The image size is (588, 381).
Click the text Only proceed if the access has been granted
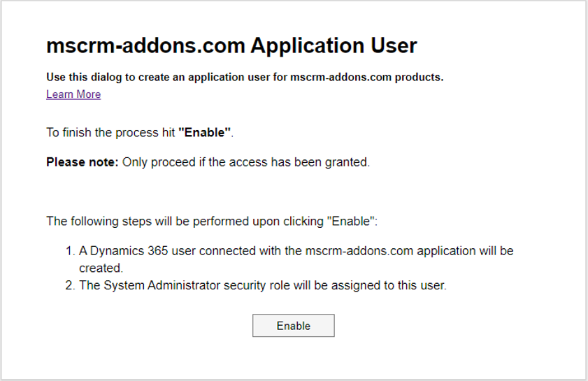(x=246, y=162)
